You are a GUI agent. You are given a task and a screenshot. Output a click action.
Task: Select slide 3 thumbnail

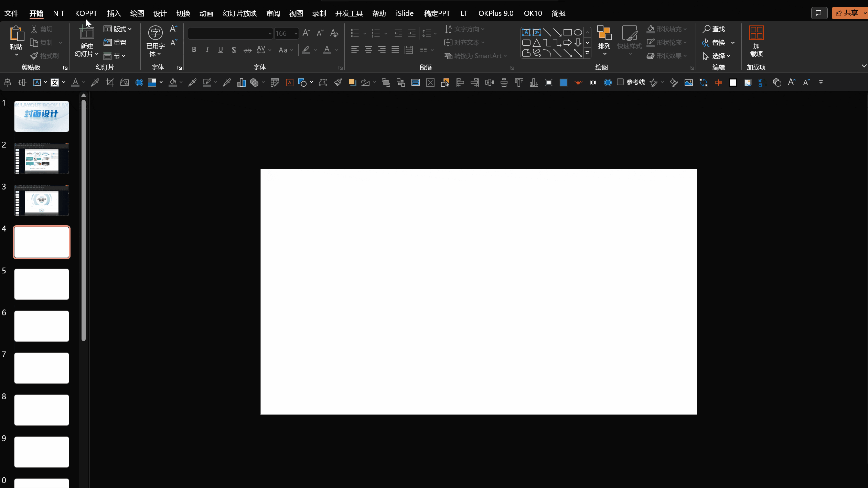pyautogui.click(x=42, y=200)
